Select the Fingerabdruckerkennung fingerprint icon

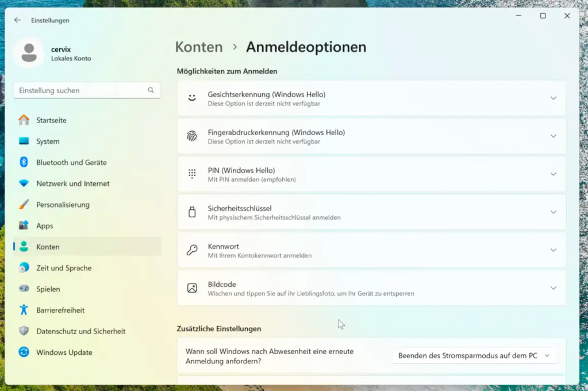[x=192, y=136]
